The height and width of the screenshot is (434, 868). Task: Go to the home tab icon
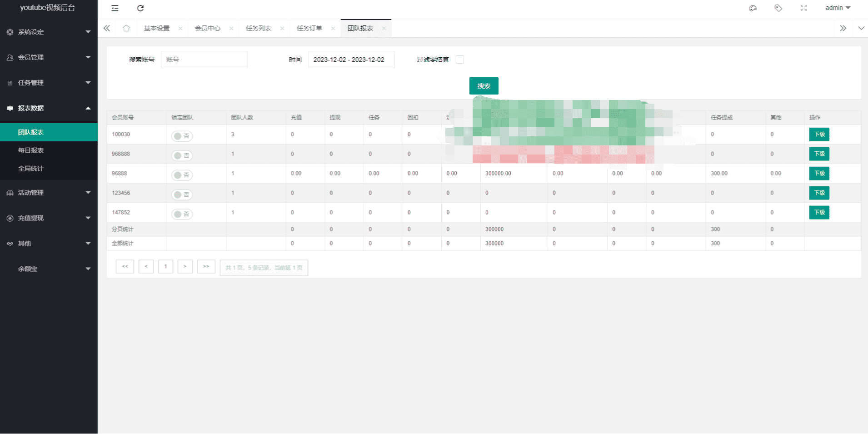[126, 28]
